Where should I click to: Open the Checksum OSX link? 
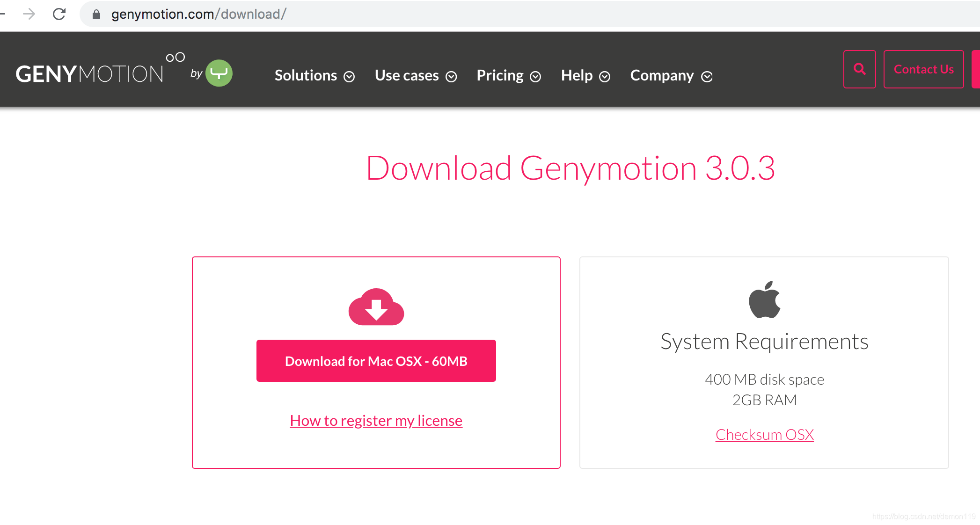765,435
